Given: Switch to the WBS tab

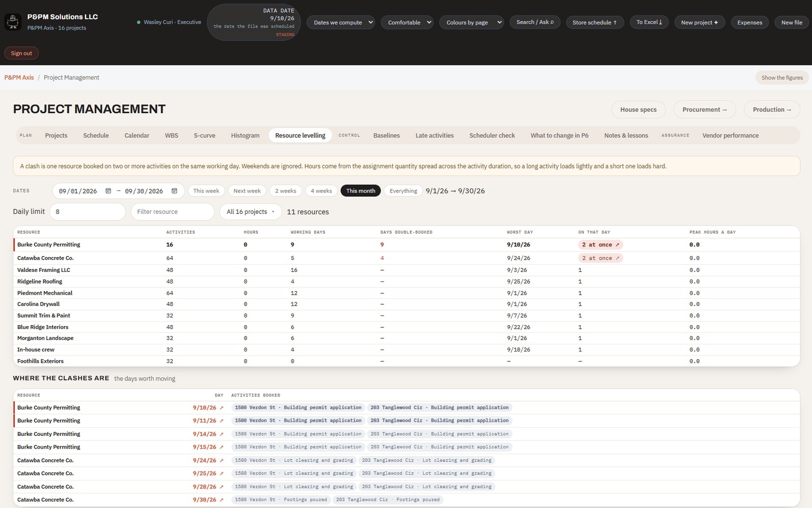Looking at the screenshot, I should [172, 136].
